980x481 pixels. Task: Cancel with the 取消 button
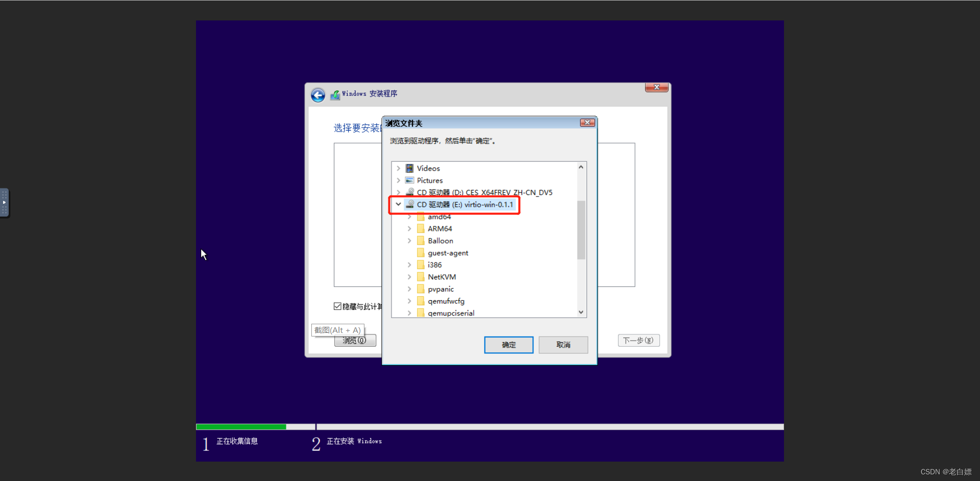(x=563, y=345)
